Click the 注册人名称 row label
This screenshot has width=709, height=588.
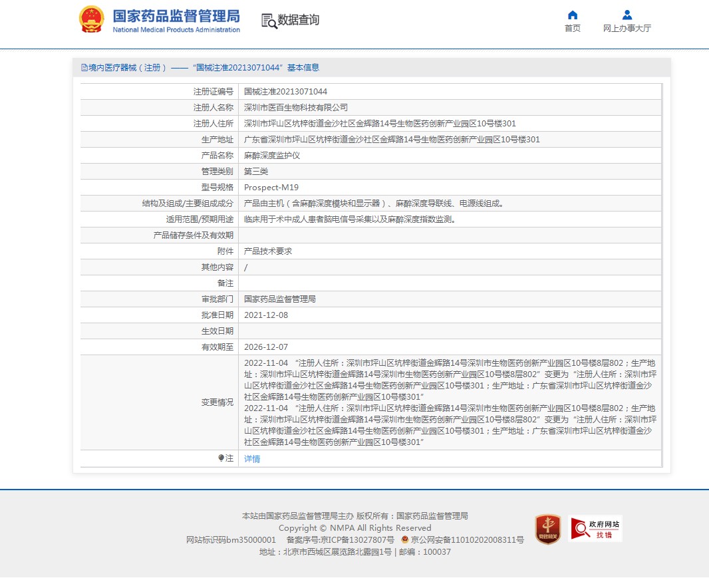coord(213,108)
